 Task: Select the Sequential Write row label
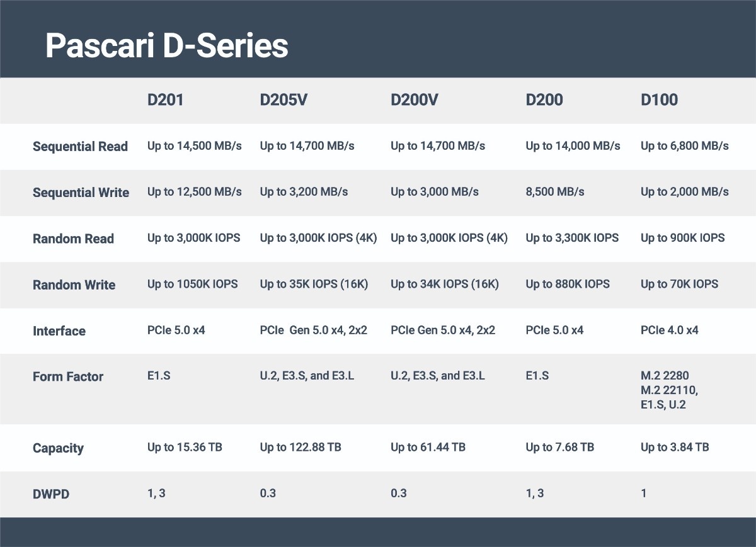coord(81,193)
